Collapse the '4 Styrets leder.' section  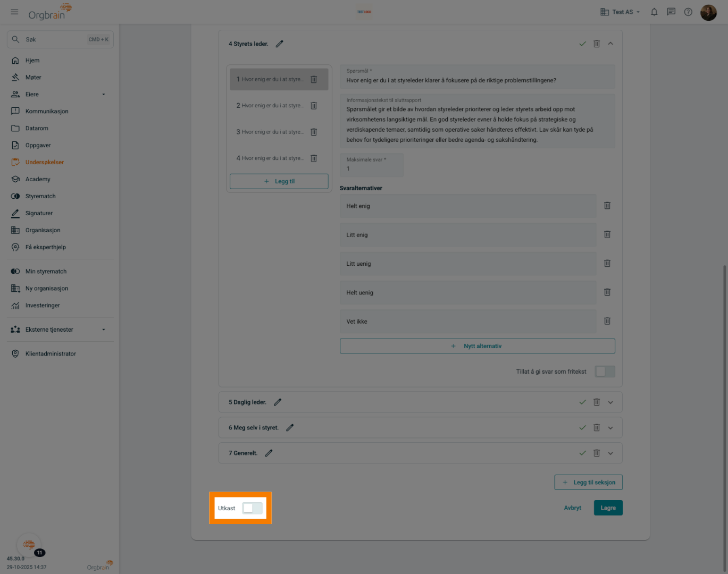point(610,44)
